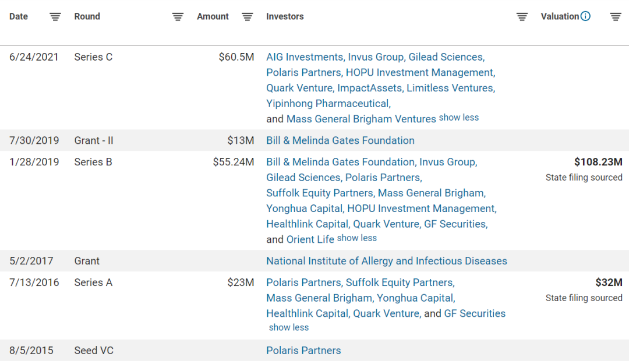Click the Valuation info icon

(x=586, y=16)
